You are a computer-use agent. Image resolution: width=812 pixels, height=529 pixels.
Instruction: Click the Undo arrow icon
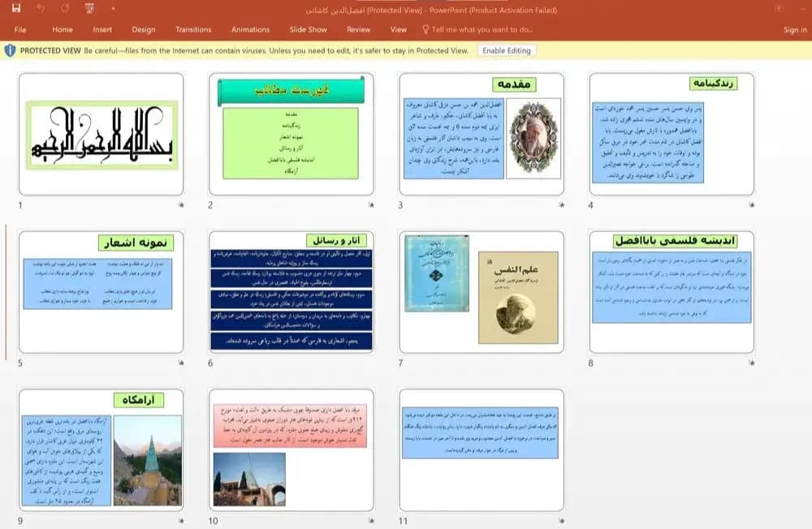point(41,8)
